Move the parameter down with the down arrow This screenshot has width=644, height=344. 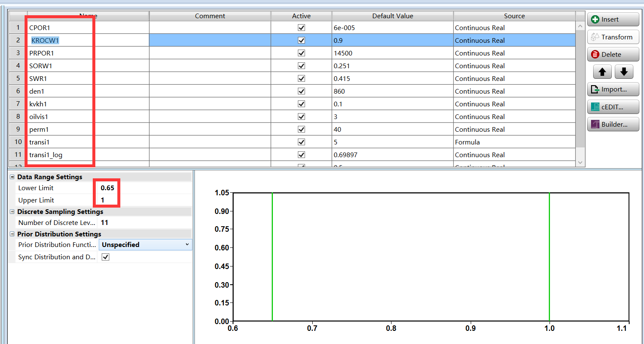(624, 72)
